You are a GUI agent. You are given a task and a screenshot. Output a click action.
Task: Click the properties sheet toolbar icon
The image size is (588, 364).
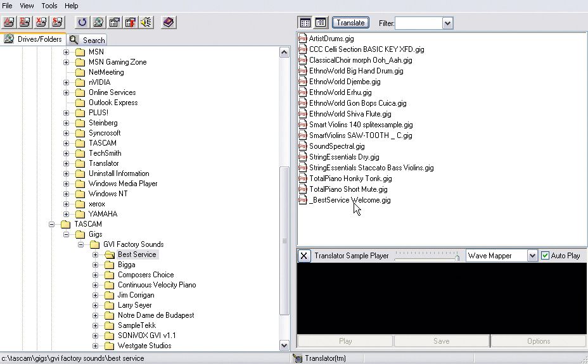(115, 22)
